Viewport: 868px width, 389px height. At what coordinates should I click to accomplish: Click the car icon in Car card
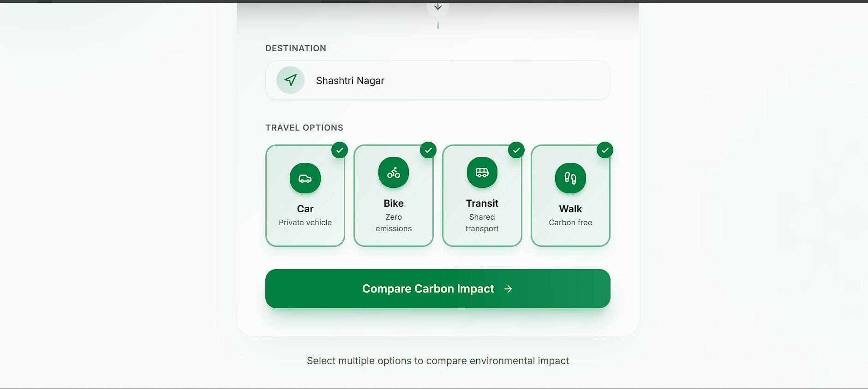305,179
